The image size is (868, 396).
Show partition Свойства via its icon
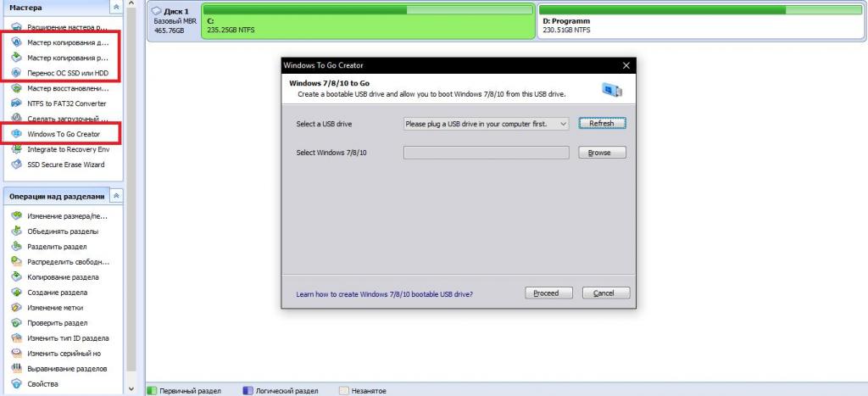pyautogui.click(x=17, y=384)
